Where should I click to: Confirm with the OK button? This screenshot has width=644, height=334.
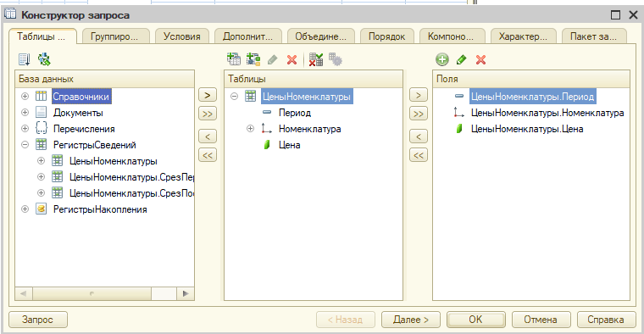pyautogui.click(x=476, y=320)
